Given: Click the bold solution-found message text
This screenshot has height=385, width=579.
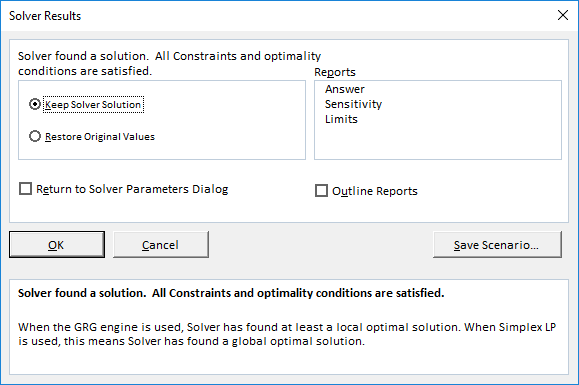Looking at the screenshot, I should pos(231,293).
